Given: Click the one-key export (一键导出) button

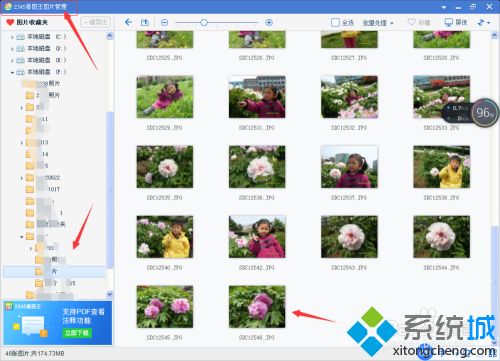Looking at the screenshot, I should point(95,22).
